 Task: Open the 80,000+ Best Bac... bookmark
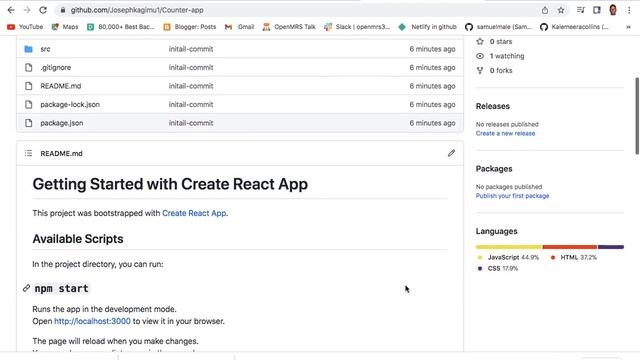click(x=121, y=27)
